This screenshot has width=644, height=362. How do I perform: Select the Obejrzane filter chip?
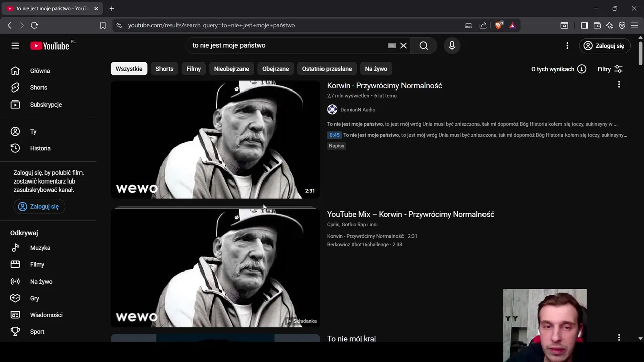coord(276,69)
